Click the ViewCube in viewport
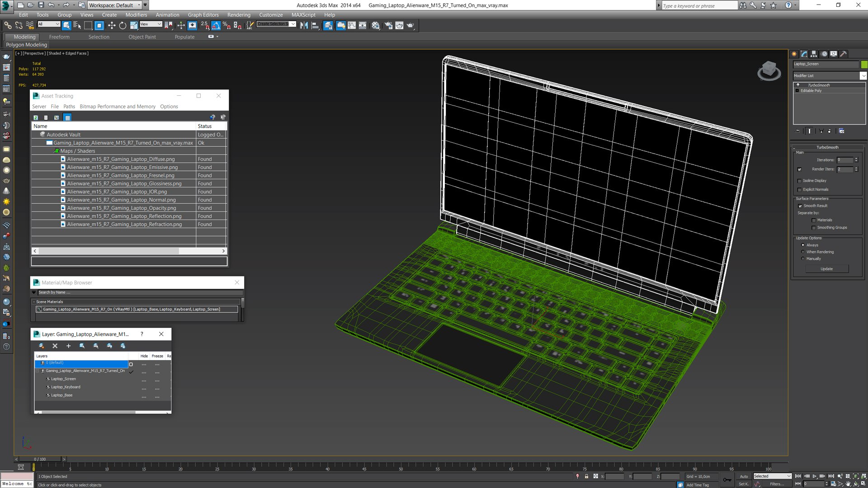Screen dimensions: 868x488 pos(769,71)
